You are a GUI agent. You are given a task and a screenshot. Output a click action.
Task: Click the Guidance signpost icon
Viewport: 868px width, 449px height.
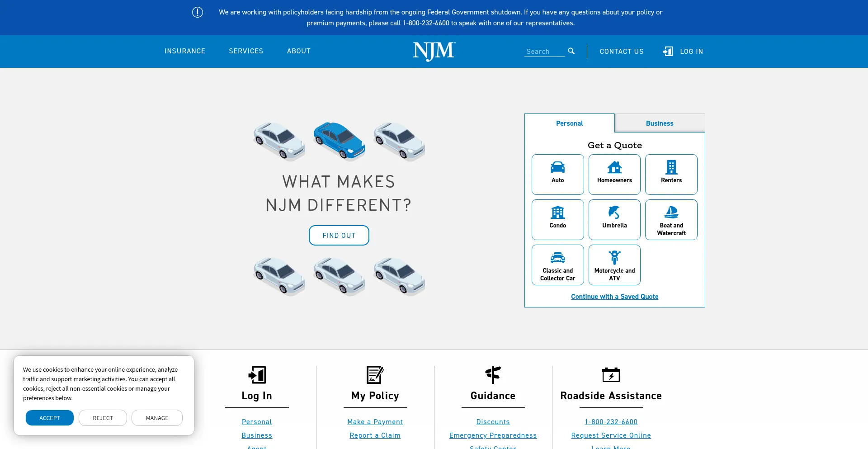493,375
